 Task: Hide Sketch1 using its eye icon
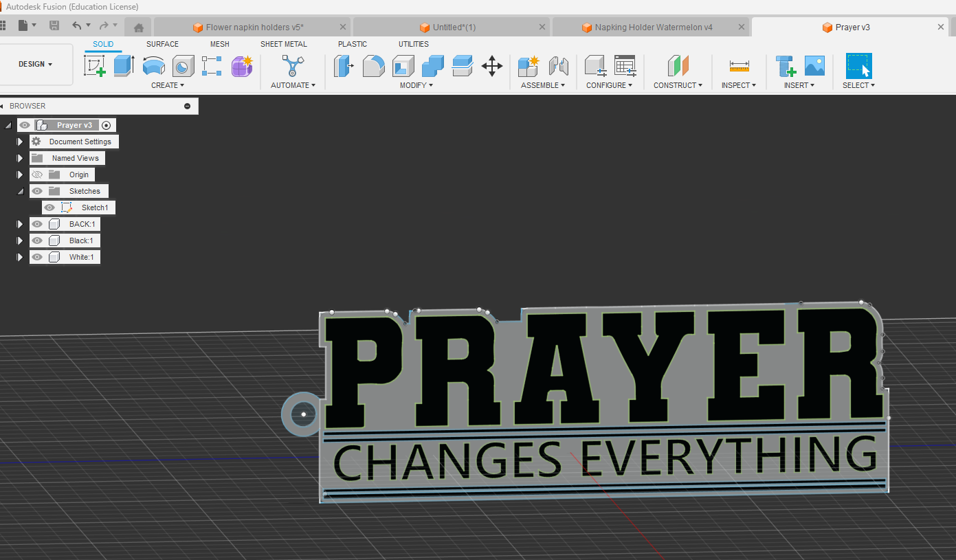[49, 208]
